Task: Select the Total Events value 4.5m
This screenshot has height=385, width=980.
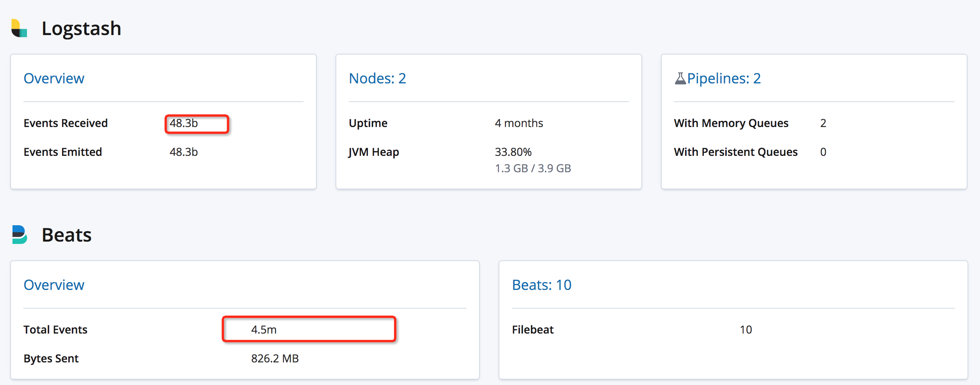Action: point(264,330)
